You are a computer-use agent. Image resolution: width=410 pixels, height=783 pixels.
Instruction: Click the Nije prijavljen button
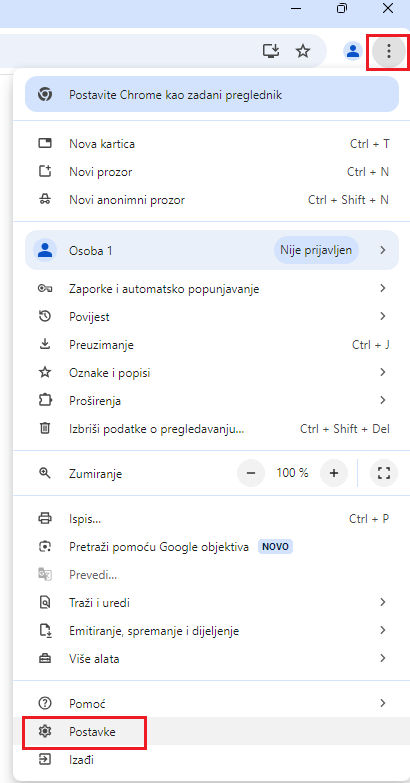point(316,250)
